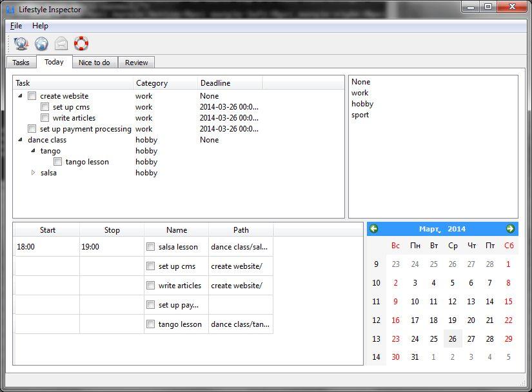Click the Start time cell showing 18:00
Screen dimensions: 532x392
coord(46,247)
